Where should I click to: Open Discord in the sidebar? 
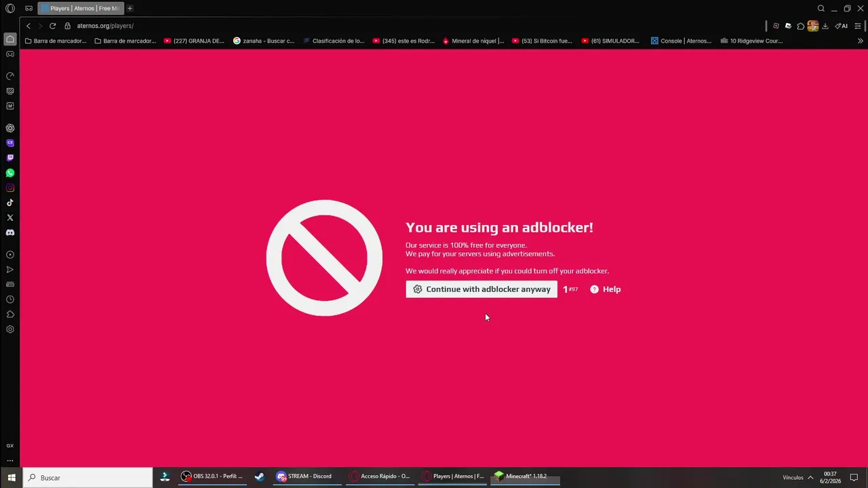point(10,232)
